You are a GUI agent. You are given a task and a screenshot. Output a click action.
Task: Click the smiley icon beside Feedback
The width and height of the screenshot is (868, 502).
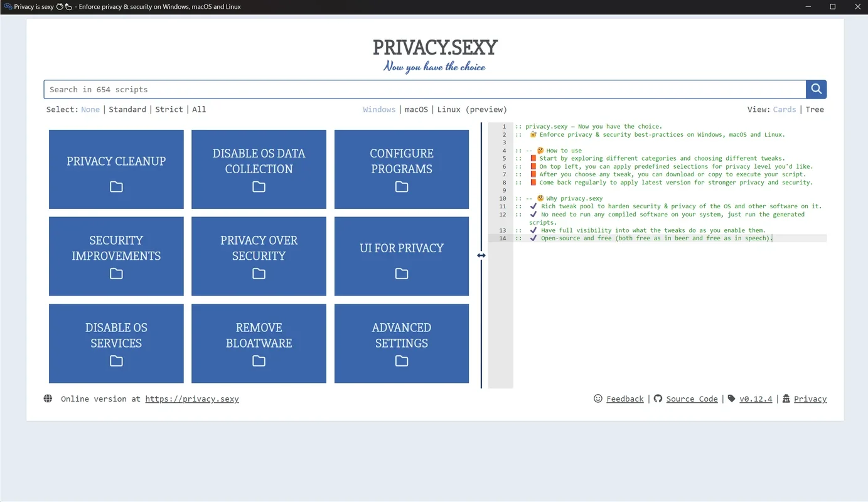[x=598, y=398]
